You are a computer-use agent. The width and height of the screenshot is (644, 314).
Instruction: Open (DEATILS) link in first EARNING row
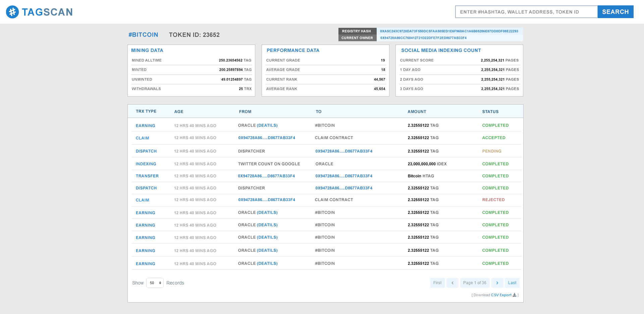(267, 125)
